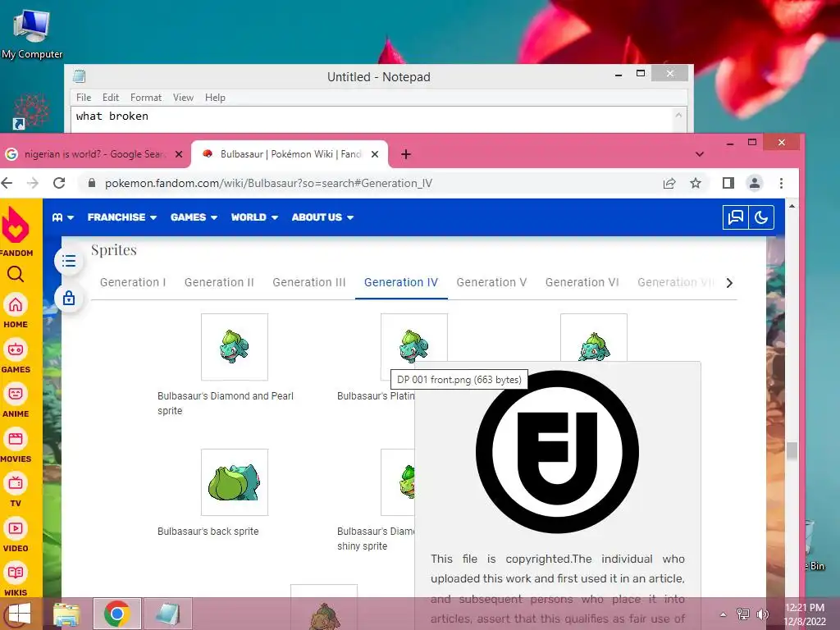Open Notepad Help menu
This screenshot has width=840, height=630.
point(215,98)
